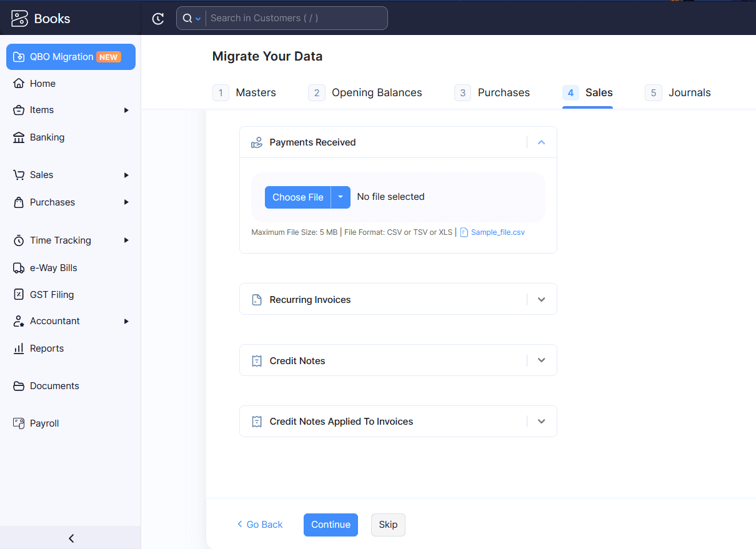Open the Reports section
The image size is (756, 549).
pyautogui.click(x=47, y=348)
